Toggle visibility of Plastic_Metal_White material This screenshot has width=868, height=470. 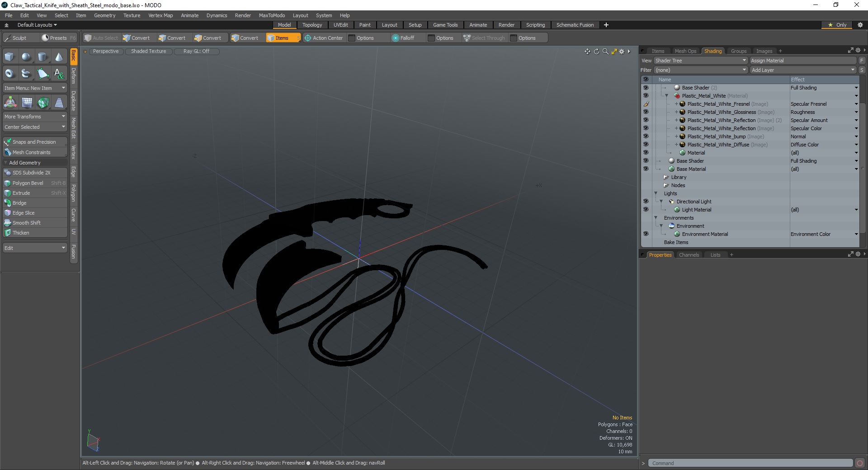point(646,96)
